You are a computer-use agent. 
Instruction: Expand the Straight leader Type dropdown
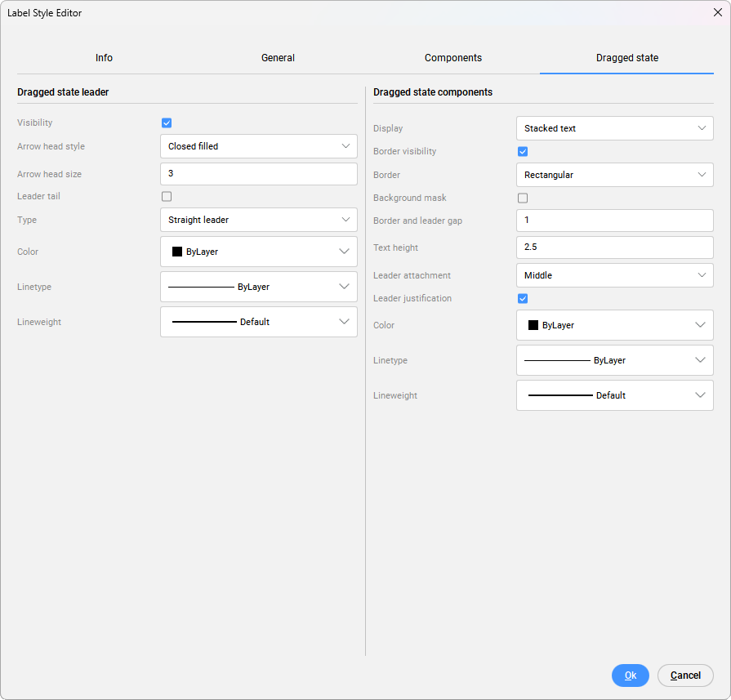pyautogui.click(x=258, y=221)
